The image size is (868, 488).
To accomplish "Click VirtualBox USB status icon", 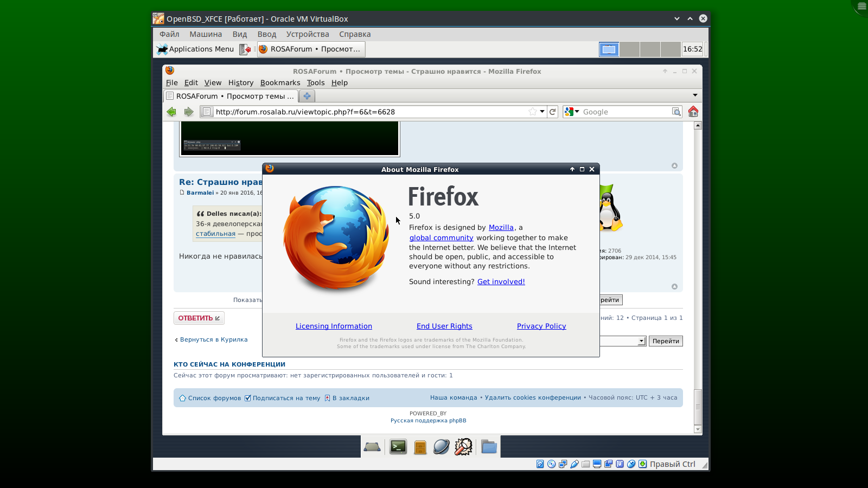I will pyautogui.click(x=575, y=464).
